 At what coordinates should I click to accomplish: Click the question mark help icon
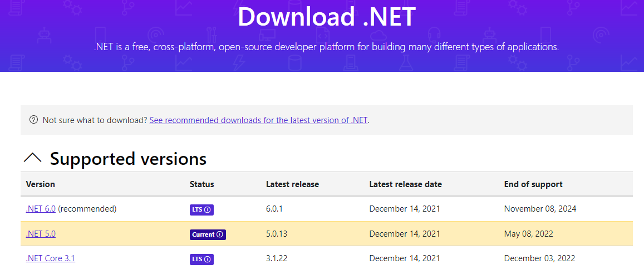tap(34, 120)
